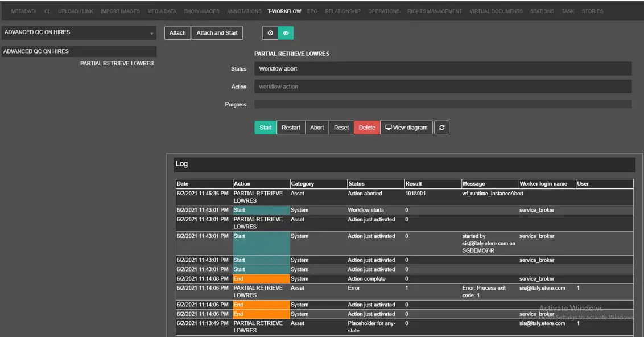Viewport: 644px width, 337px height.
Task: Abort the workflow with the Abort button
Action: coord(317,128)
